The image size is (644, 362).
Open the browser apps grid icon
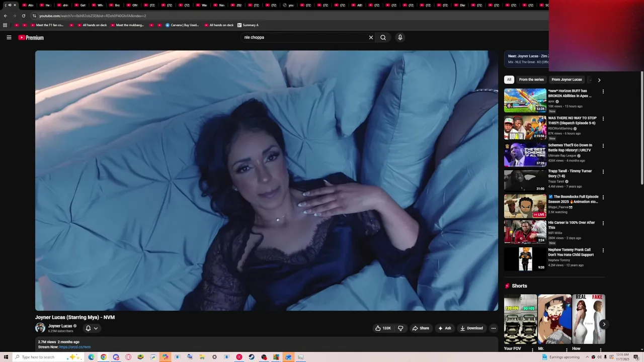tap(5, 25)
